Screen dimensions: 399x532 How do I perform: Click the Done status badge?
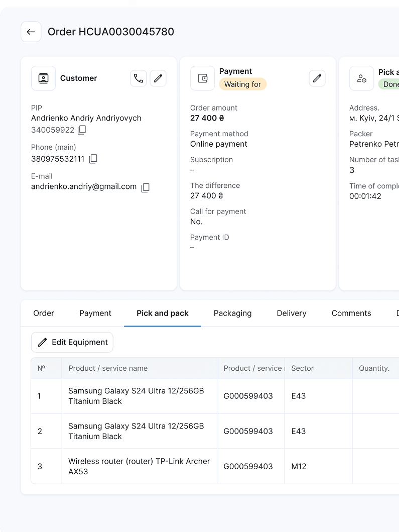[389, 84]
